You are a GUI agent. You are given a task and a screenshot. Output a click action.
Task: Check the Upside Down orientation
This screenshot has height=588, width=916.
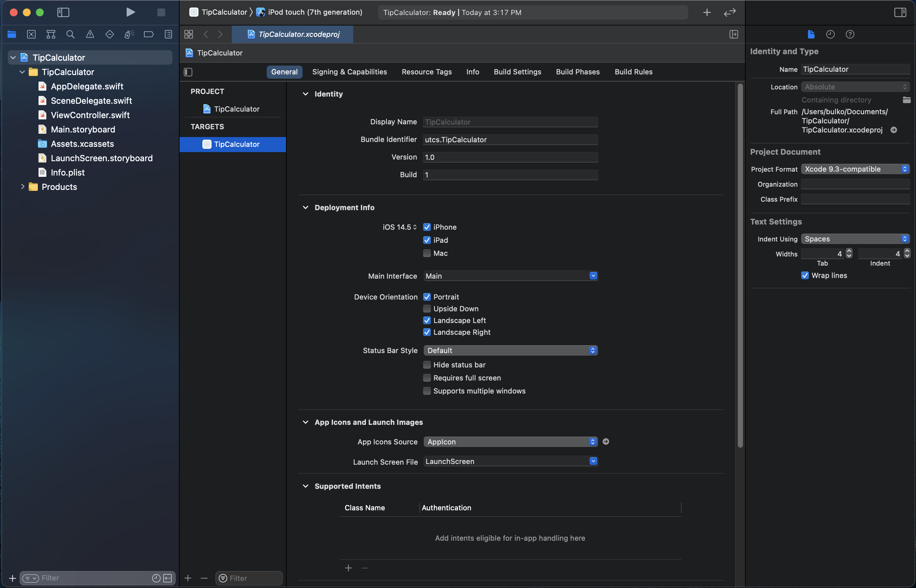pos(427,308)
